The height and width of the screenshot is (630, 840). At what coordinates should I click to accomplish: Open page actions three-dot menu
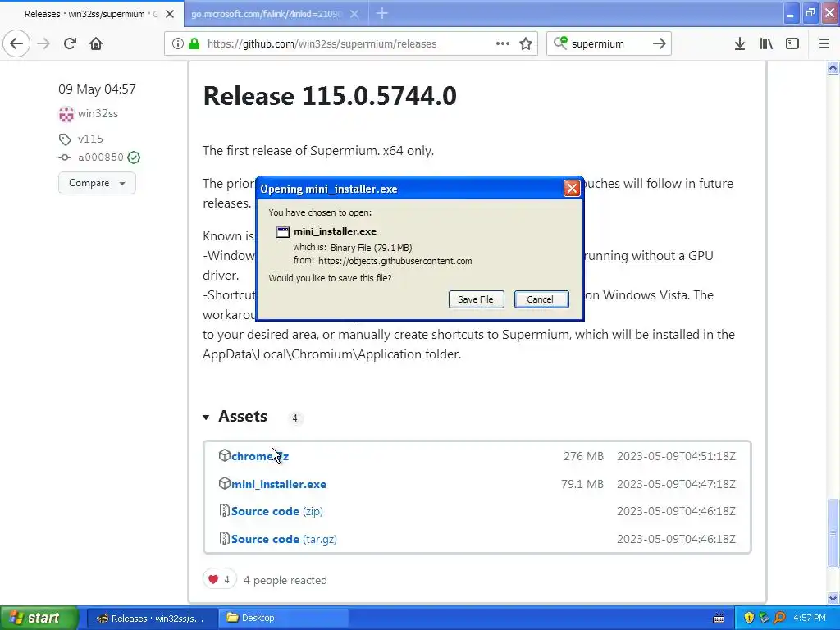pos(503,44)
